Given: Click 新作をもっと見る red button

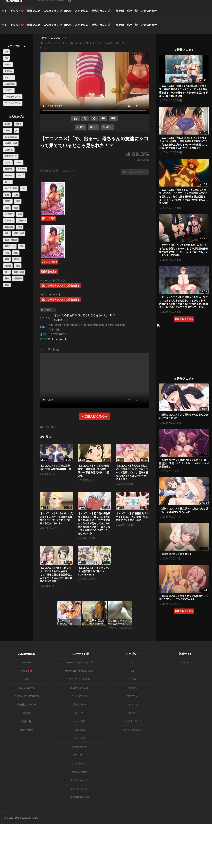Looking at the screenshot, I should [184, 611].
